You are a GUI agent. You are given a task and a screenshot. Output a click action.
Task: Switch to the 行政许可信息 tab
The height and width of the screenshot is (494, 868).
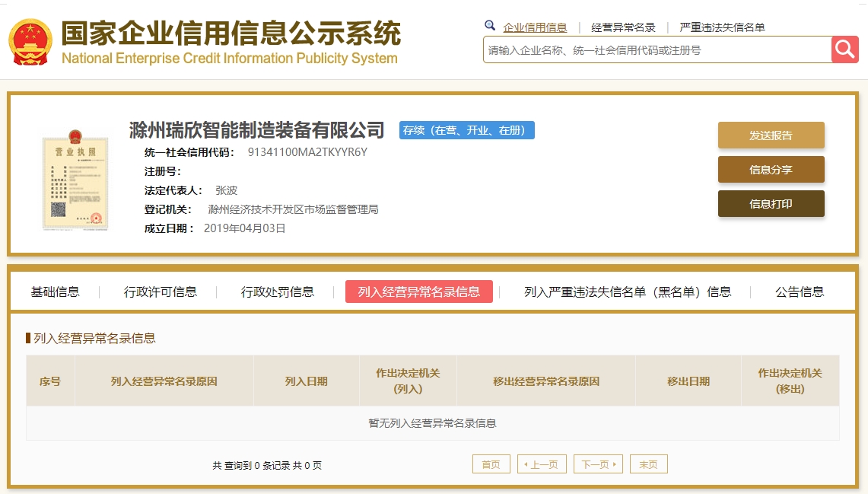[x=160, y=292]
